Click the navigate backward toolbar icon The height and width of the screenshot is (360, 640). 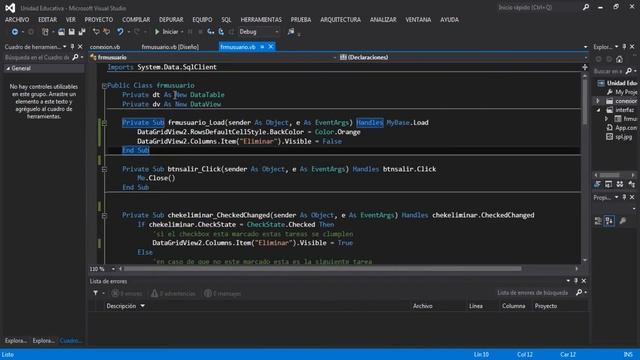coord(15,31)
